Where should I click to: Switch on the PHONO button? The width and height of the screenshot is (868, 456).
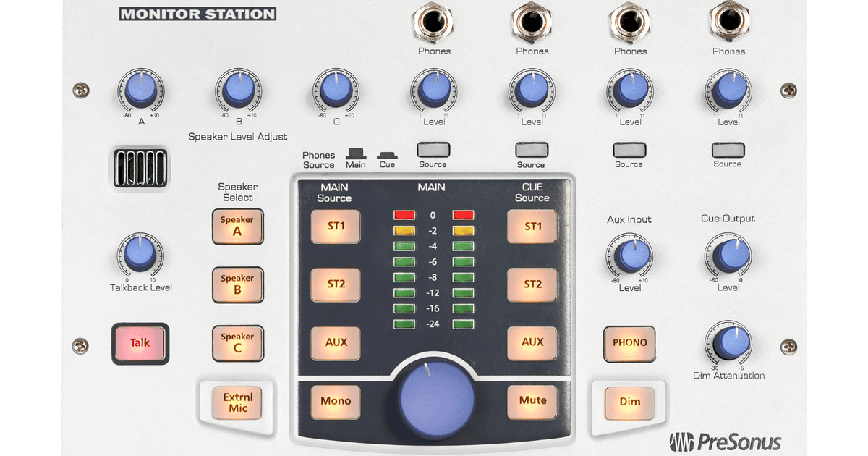[x=630, y=343]
